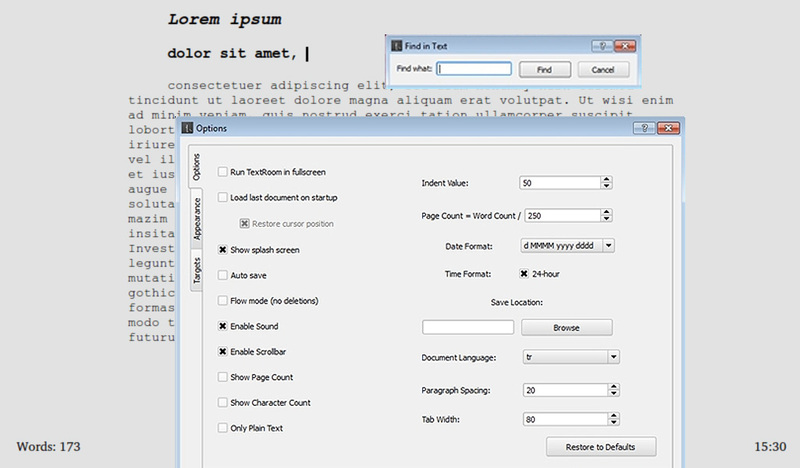The image size is (800, 468).
Task: Click the Indent Value field showing 50
Action: coord(560,183)
